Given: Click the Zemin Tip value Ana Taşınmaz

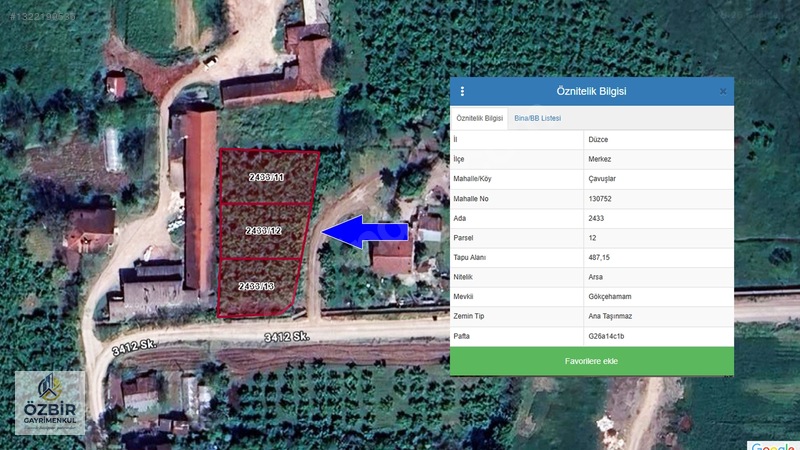Looking at the screenshot, I should pyautogui.click(x=610, y=316).
